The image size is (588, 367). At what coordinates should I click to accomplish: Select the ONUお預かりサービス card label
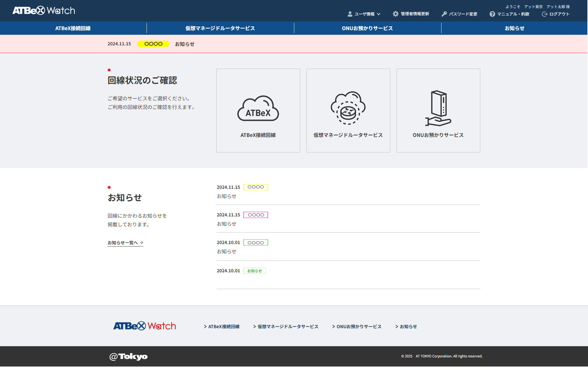[438, 135]
